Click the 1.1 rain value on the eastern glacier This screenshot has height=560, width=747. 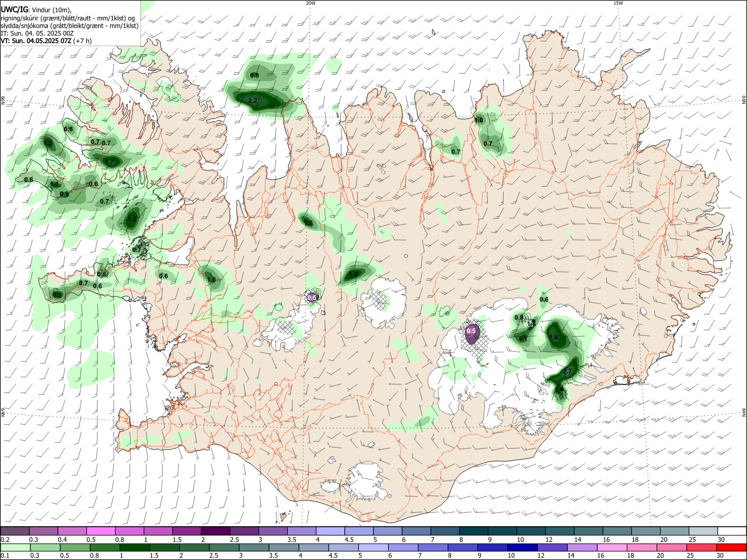click(523, 339)
